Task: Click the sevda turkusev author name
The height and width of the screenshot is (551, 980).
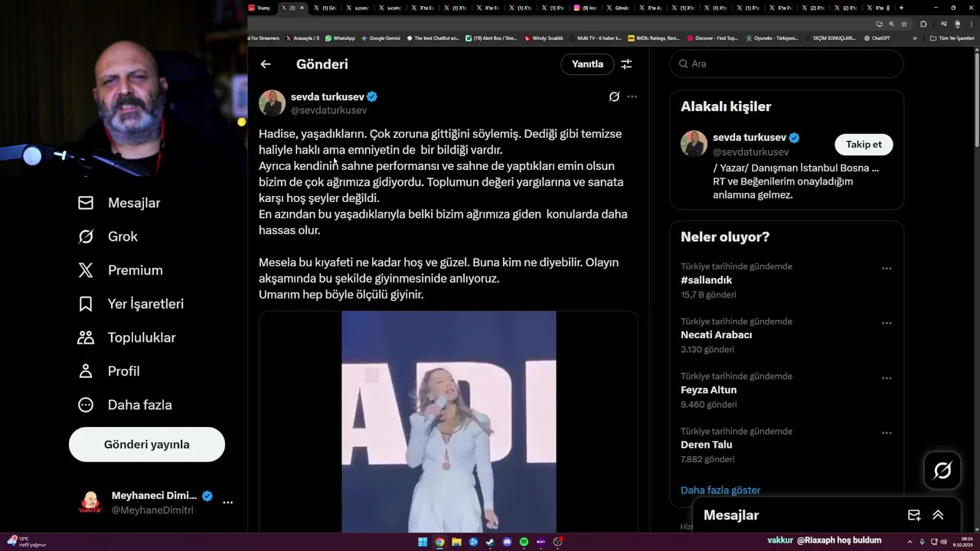Action: tap(327, 96)
